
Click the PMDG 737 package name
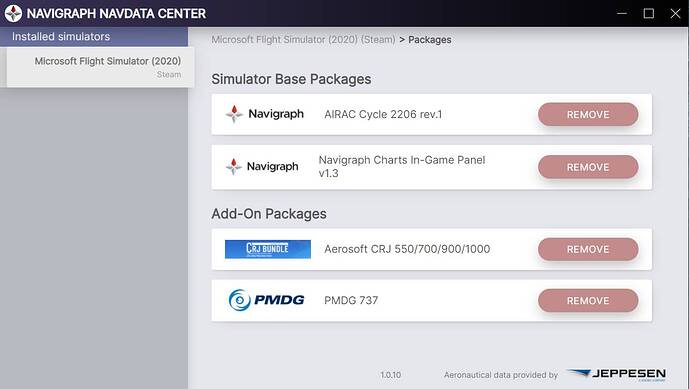[x=351, y=300]
